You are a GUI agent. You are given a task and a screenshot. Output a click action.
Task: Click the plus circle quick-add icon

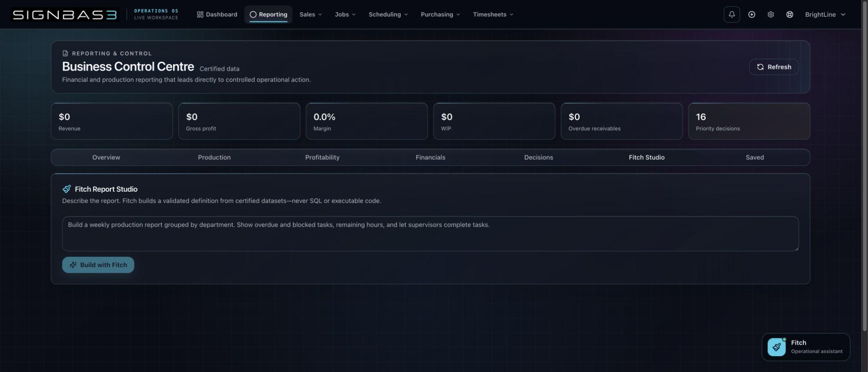(x=752, y=15)
